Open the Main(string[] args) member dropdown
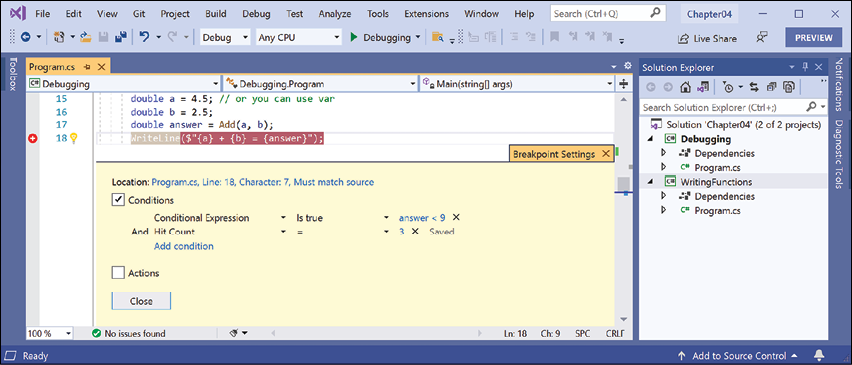The height and width of the screenshot is (365, 852). click(517, 84)
